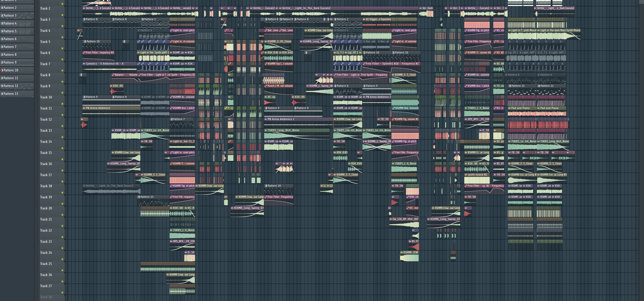Open clip menu of OPS_RFX.._FX_150 on Track 23
The width and height of the screenshot is (644, 301).
click(171, 241)
